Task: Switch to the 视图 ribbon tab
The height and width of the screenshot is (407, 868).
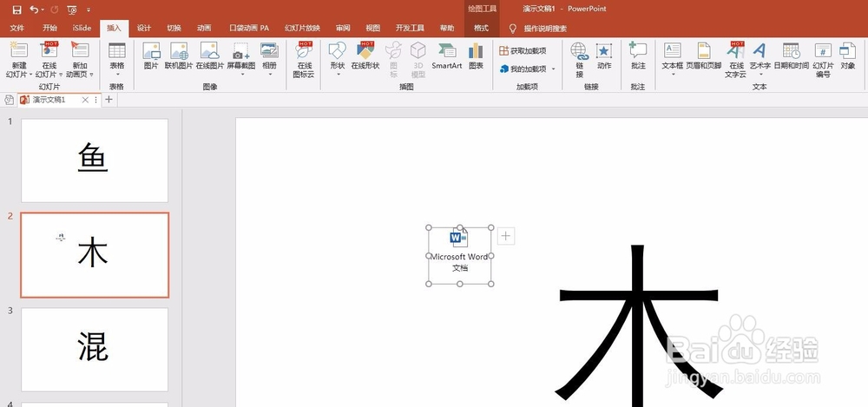Action: (372, 29)
